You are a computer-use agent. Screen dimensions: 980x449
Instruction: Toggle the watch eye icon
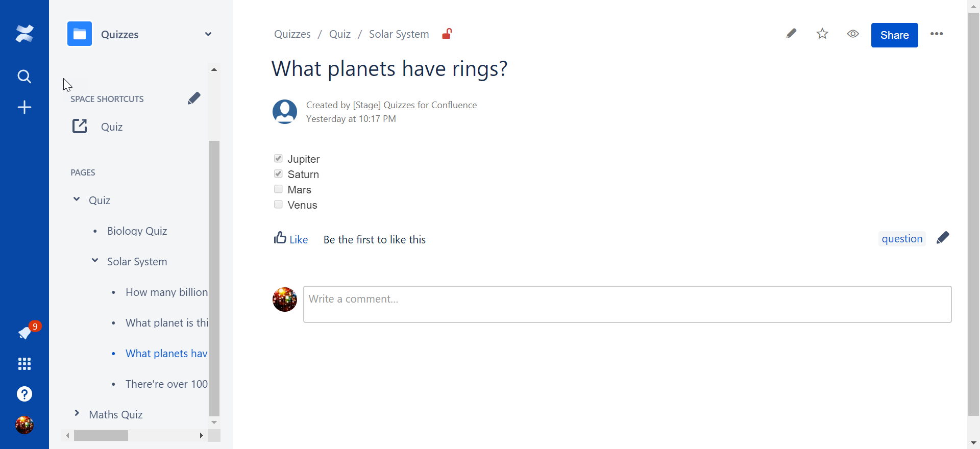pos(853,34)
